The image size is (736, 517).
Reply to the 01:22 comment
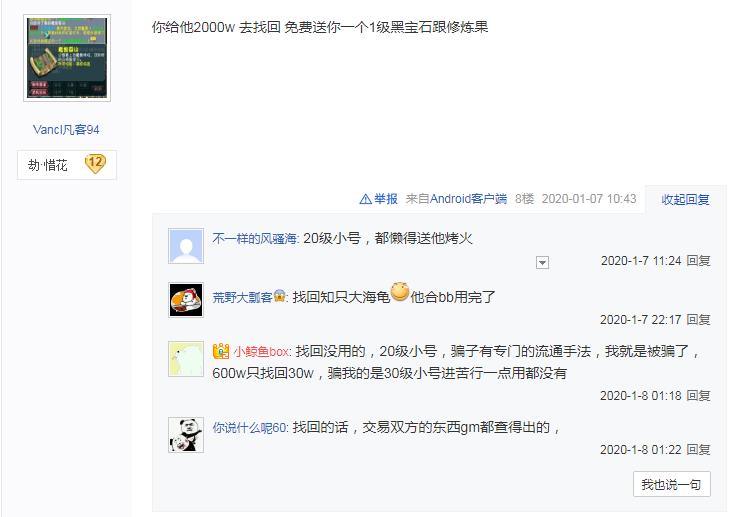(698, 450)
